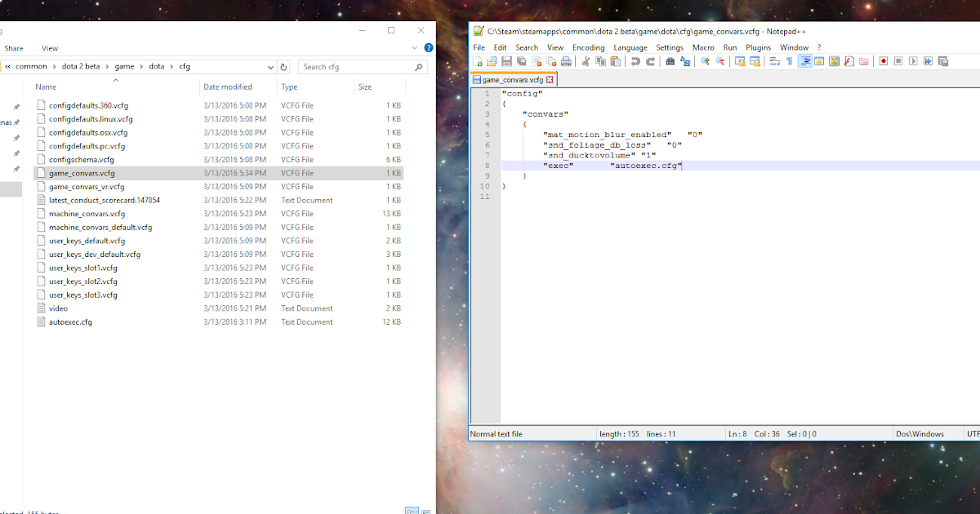
Task: Click the Save icon in Notepad++ toolbar
Action: coord(506,61)
